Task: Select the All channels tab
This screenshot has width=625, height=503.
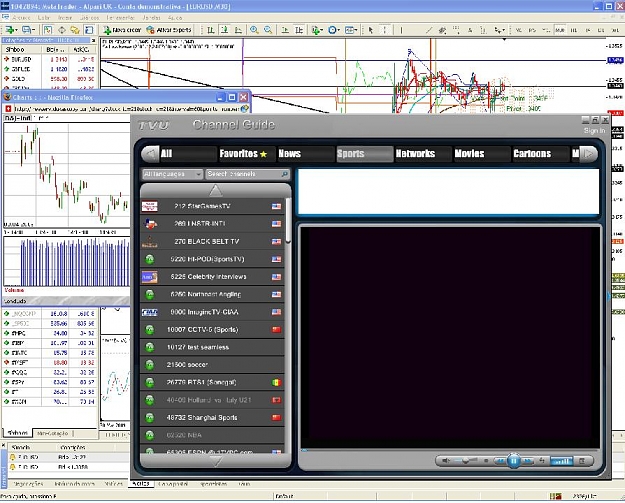Action: tap(188, 154)
